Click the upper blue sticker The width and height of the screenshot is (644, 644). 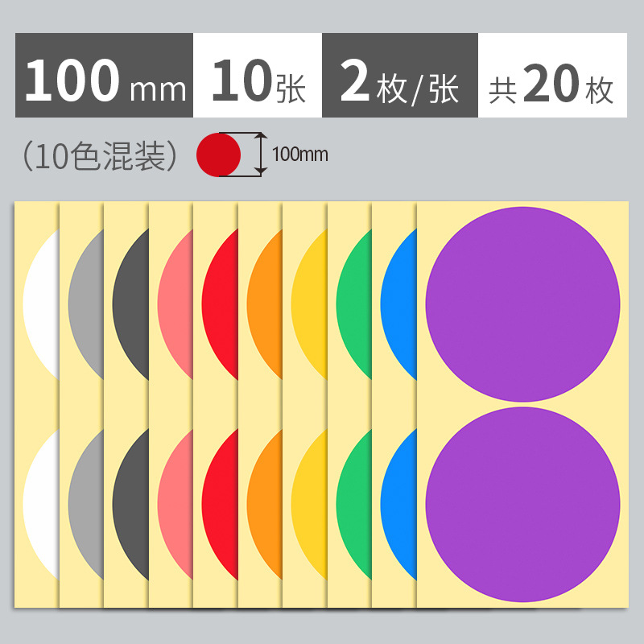(399, 305)
